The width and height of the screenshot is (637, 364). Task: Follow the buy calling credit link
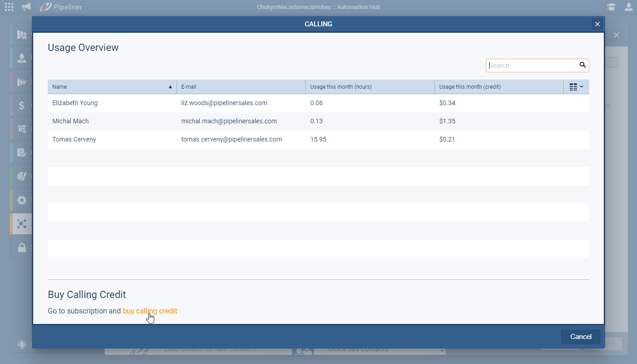pos(150,311)
